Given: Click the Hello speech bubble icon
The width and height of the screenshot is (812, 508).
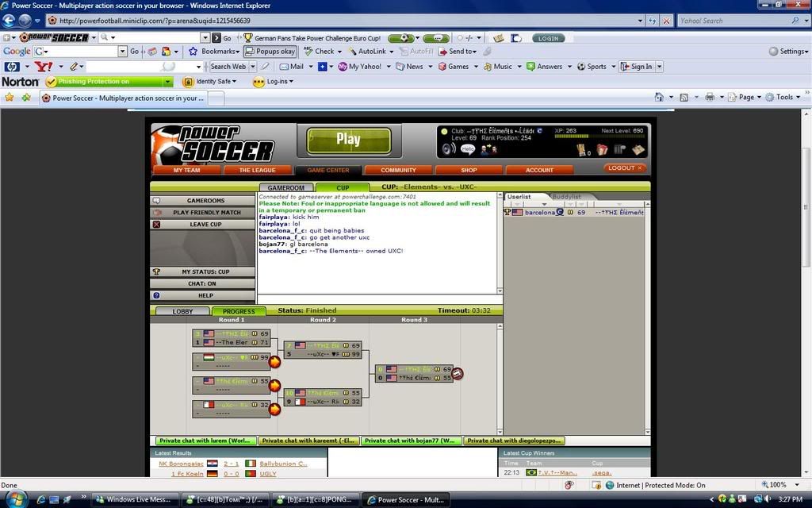Looking at the screenshot, I should pyautogui.click(x=468, y=148).
